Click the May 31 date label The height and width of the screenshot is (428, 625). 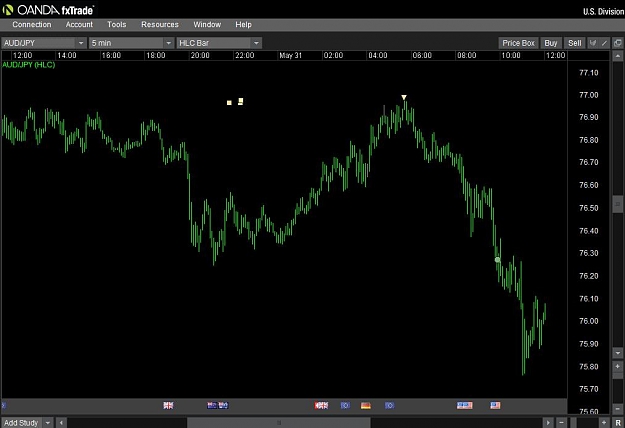pos(291,55)
